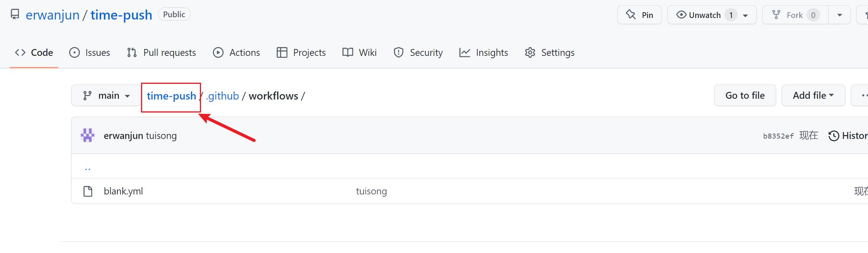Click the file icon next to blank.yml
This screenshot has height=253, width=868.
pyautogui.click(x=88, y=191)
